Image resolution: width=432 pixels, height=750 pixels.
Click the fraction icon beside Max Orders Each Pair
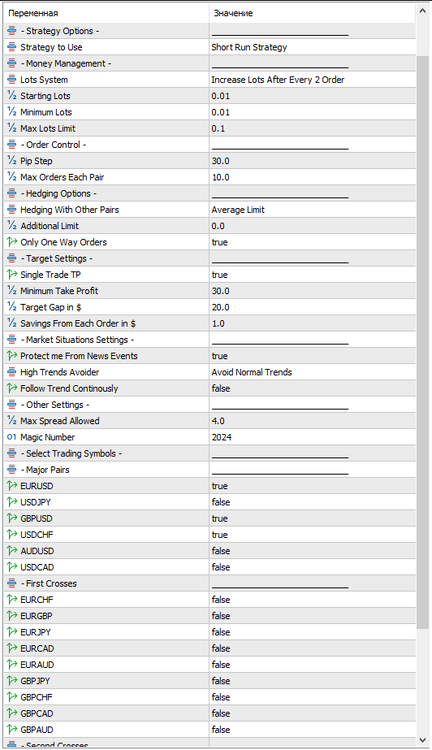click(x=12, y=177)
